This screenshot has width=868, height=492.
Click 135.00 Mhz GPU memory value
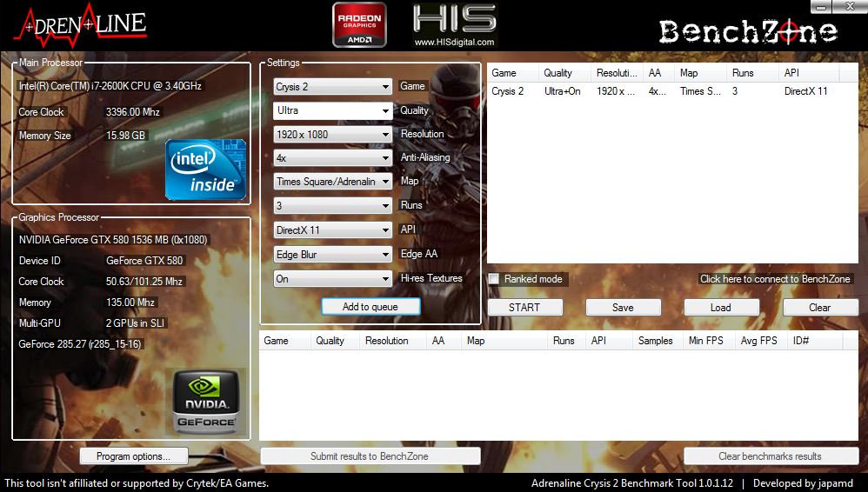pyautogui.click(x=130, y=303)
